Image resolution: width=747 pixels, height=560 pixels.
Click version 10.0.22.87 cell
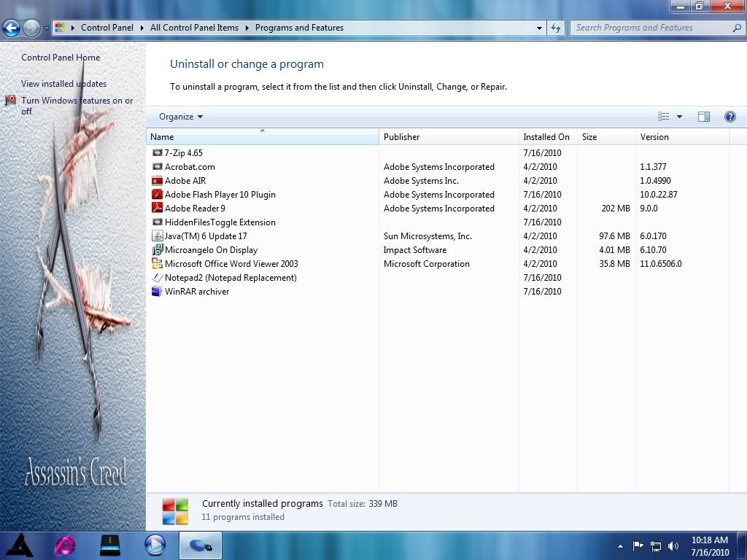click(659, 194)
